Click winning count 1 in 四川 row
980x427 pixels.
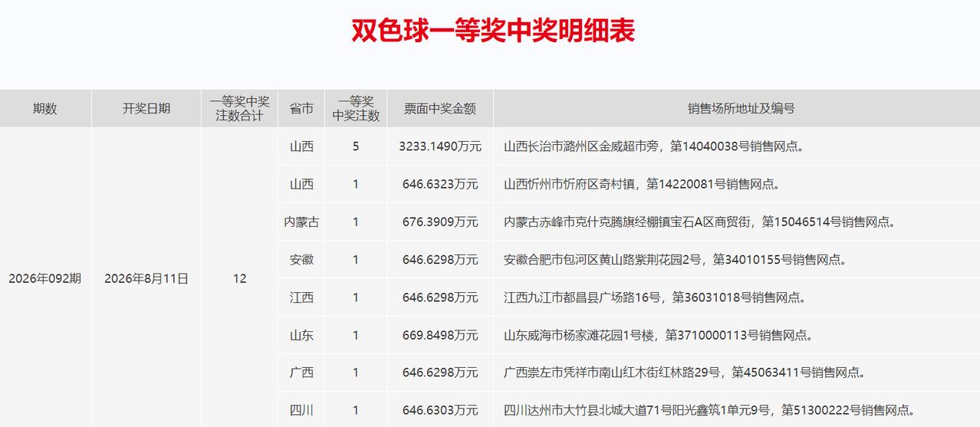(356, 410)
